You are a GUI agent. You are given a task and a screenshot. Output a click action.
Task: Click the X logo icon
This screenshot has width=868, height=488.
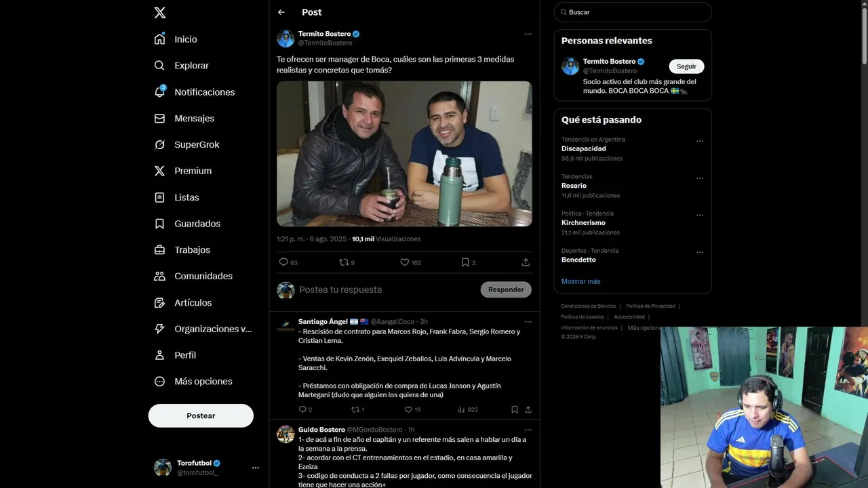(159, 12)
